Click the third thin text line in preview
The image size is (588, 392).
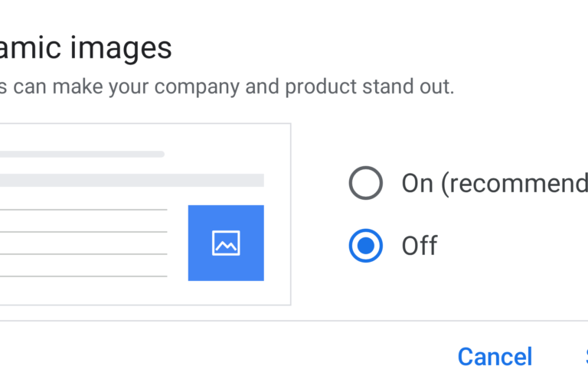(83, 254)
